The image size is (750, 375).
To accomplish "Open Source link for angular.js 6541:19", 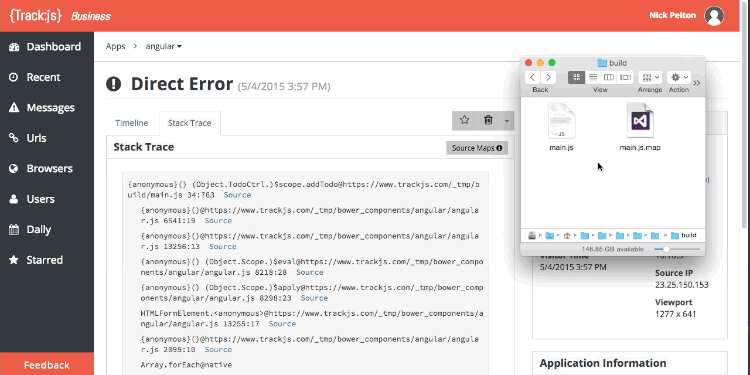I will point(218,221).
